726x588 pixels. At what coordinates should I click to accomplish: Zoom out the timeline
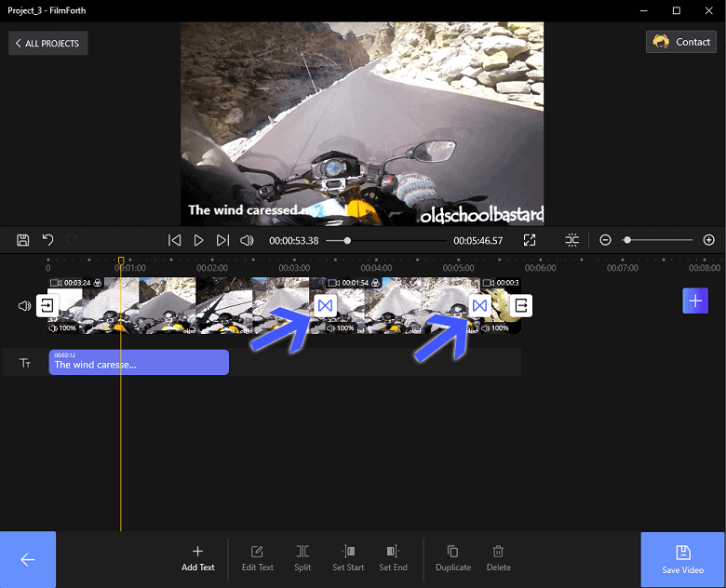(605, 240)
